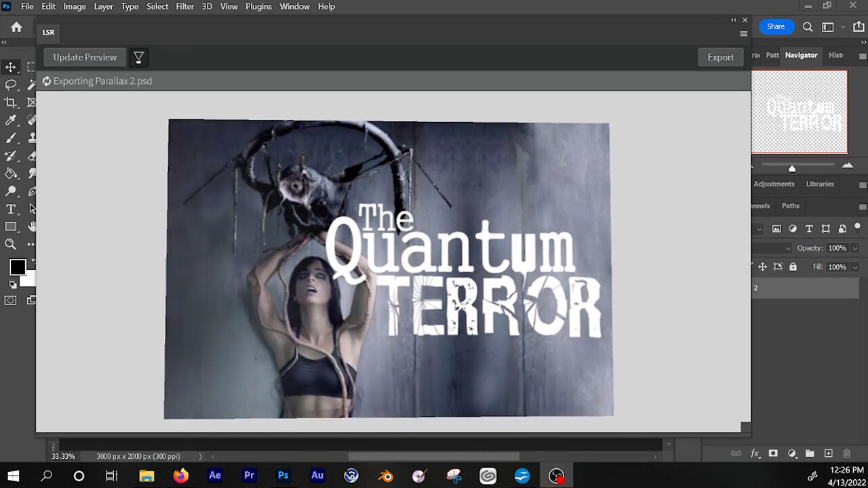Select the History Brush tool

point(11,155)
